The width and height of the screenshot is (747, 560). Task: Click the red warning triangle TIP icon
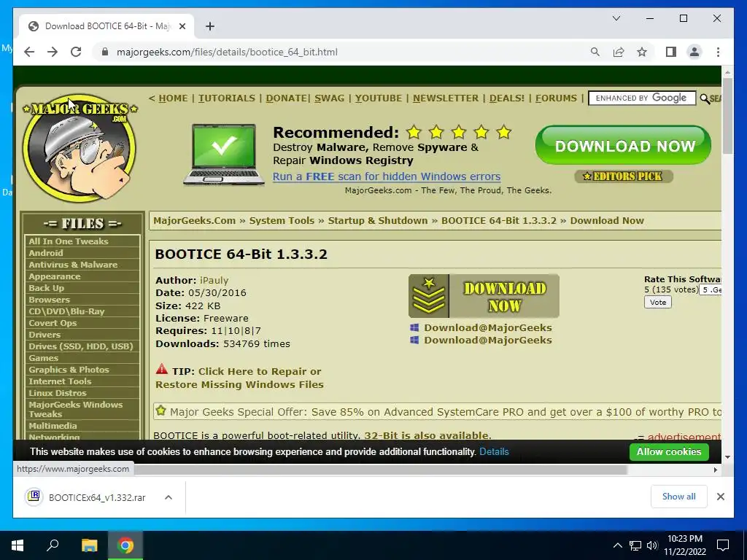161,370
